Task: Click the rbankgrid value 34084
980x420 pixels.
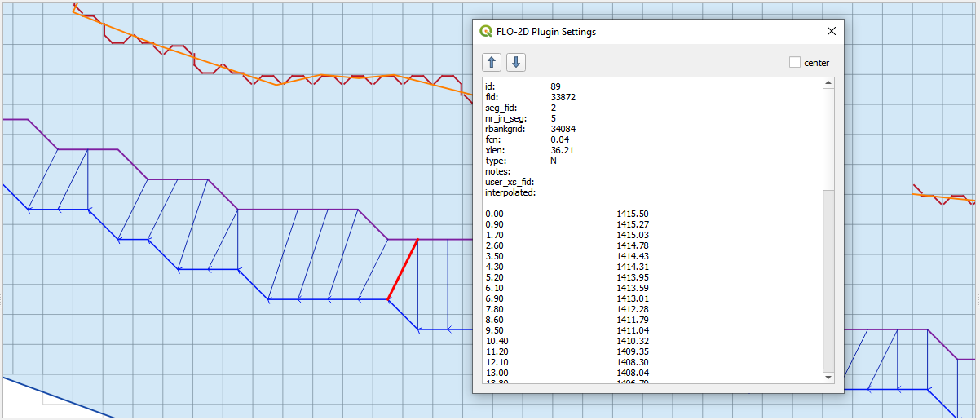Action: [x=564, y=129]
